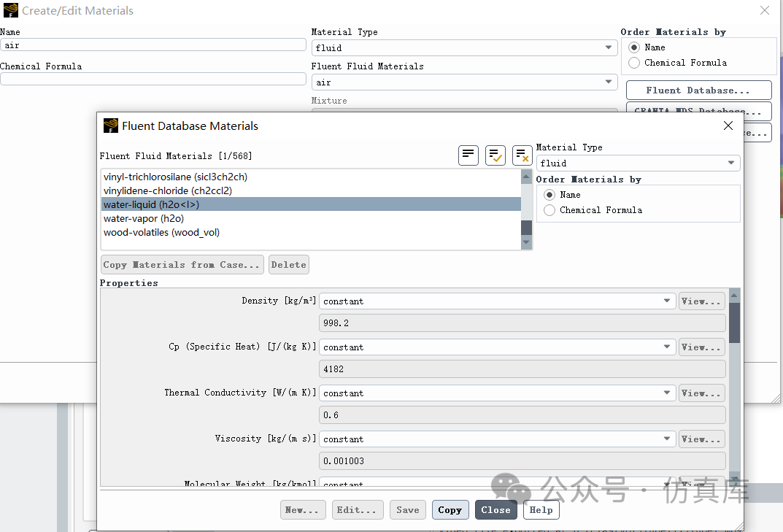Select Chemical Formula ordering in Create/Edit Materials

coord(634,63)
